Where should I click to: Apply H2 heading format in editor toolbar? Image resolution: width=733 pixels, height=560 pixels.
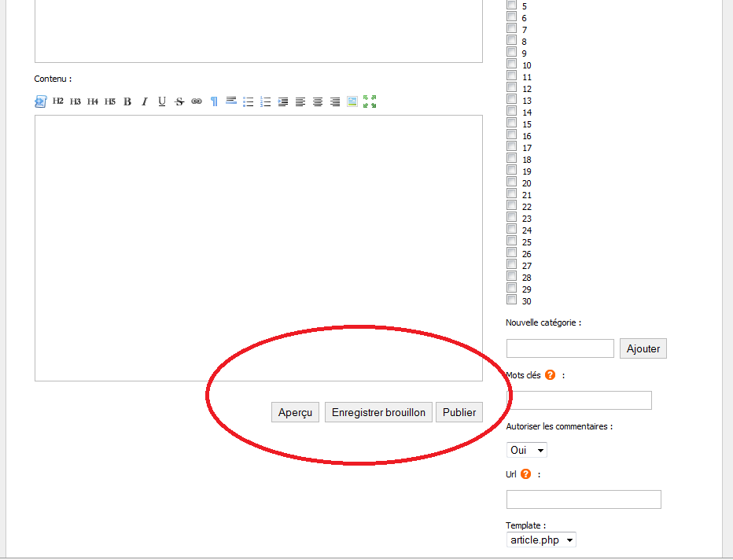tap(58, 101)
